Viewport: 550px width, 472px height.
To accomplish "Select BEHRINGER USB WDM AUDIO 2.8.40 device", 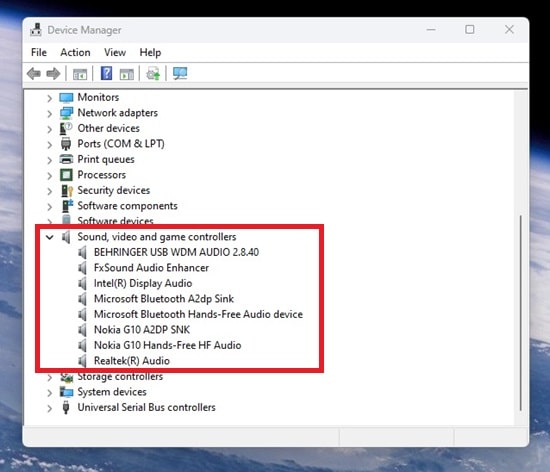I will (x=176, y=252).
